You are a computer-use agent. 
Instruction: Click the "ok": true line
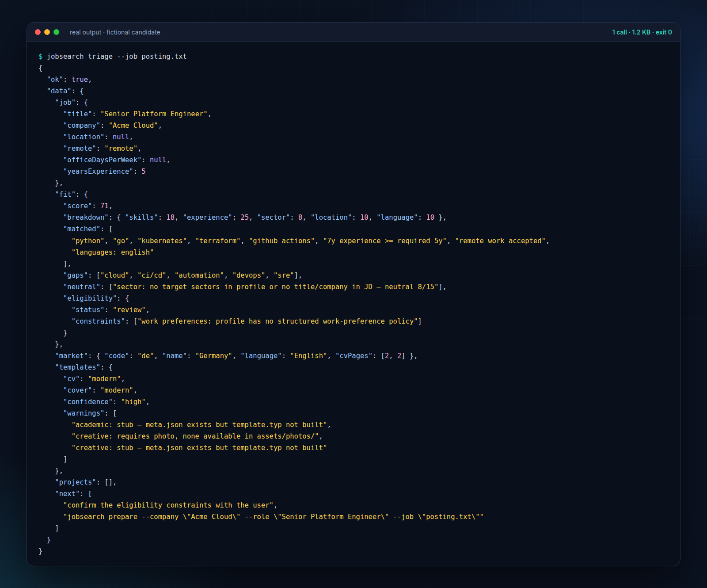click(69, 80)
